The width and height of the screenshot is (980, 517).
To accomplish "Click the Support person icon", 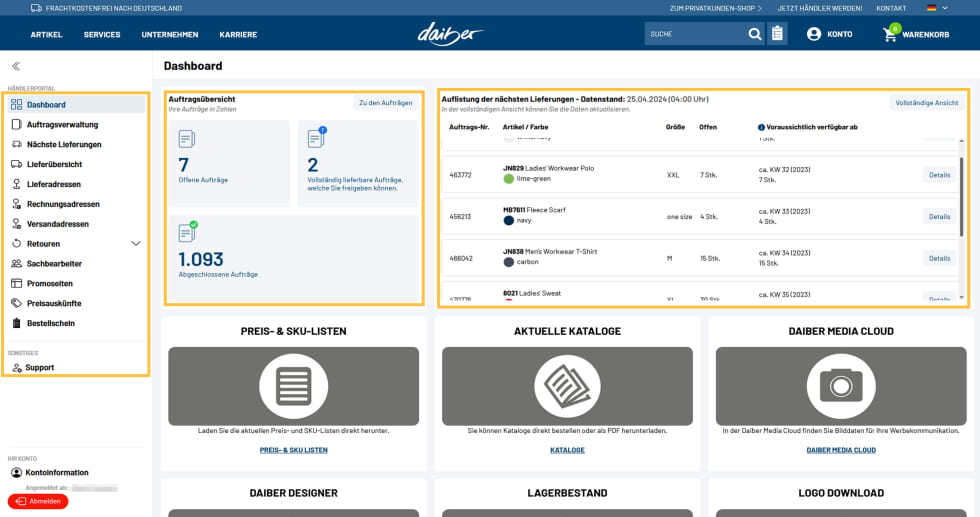I will point(17,368).
